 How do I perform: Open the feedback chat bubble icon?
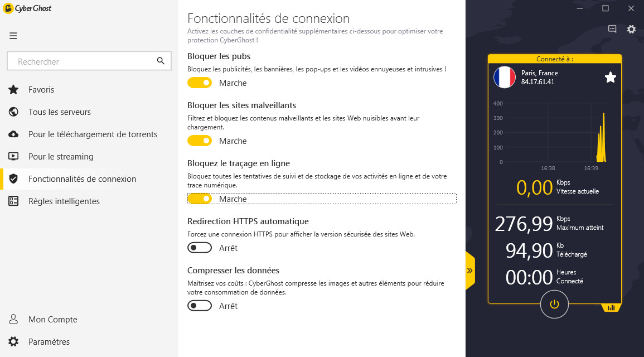(x=612, y=29)
